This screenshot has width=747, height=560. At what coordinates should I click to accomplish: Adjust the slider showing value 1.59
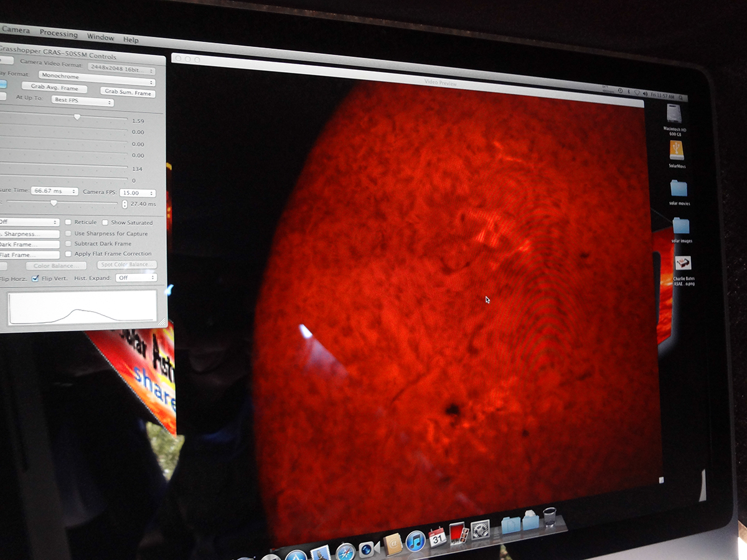77,117
